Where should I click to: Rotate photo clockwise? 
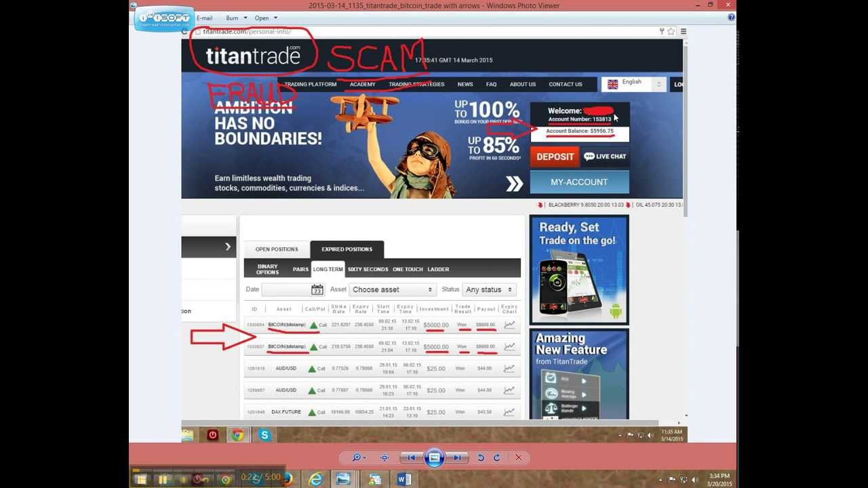point(496,457)
